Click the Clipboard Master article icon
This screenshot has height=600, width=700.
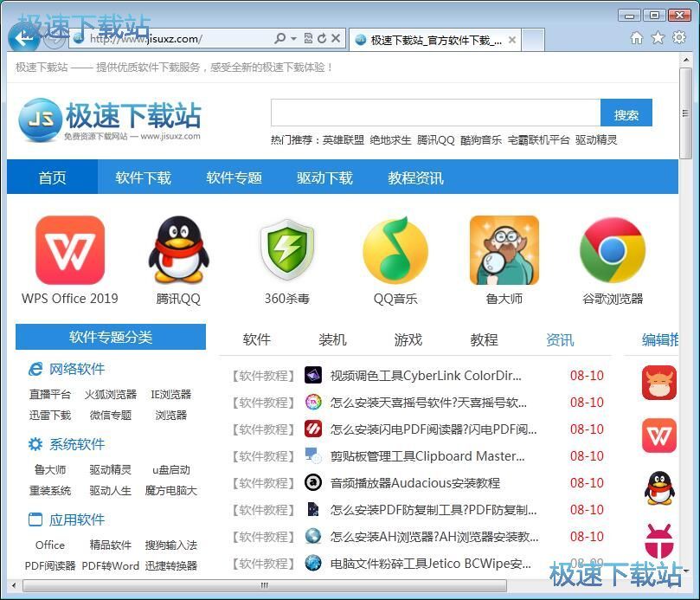313,455
